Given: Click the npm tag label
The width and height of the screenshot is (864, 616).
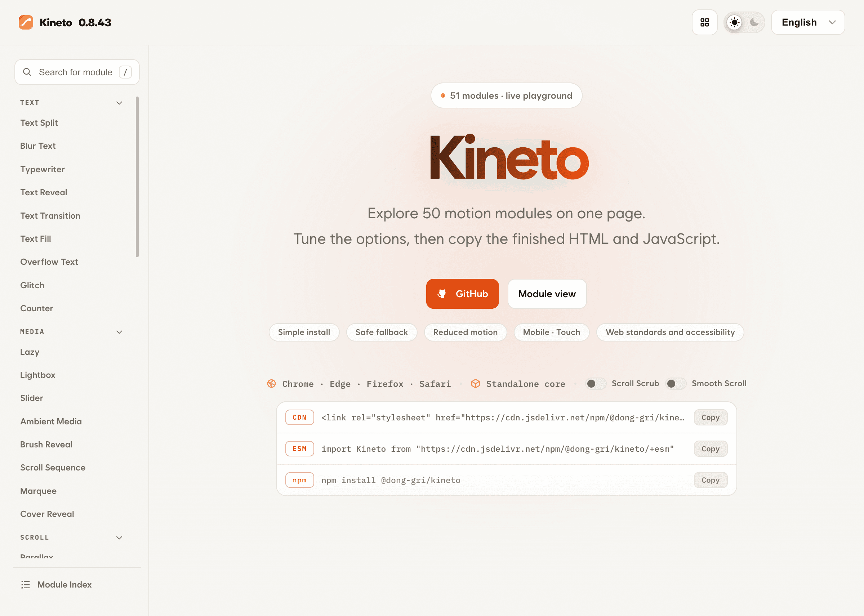Looking at the screenshot, I should click(300, 480).
